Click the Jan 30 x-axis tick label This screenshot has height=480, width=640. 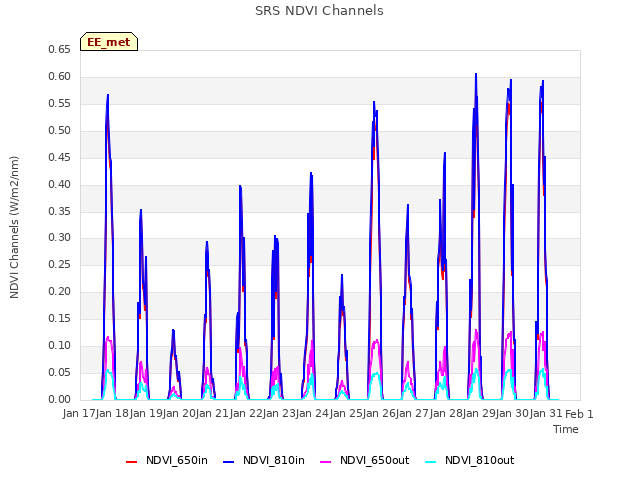(512, 414)
